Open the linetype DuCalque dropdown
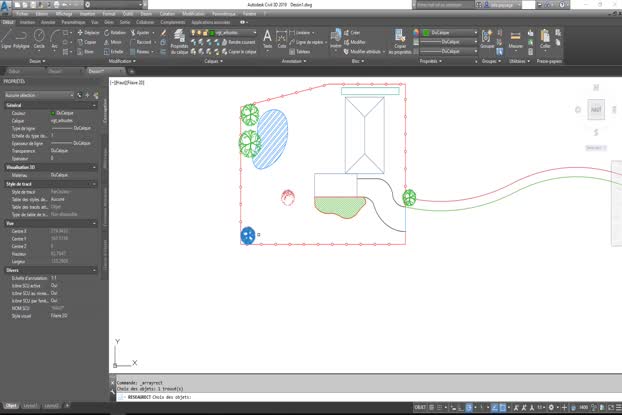Screen dimensions: 622x415 click(x=450, y=52)
